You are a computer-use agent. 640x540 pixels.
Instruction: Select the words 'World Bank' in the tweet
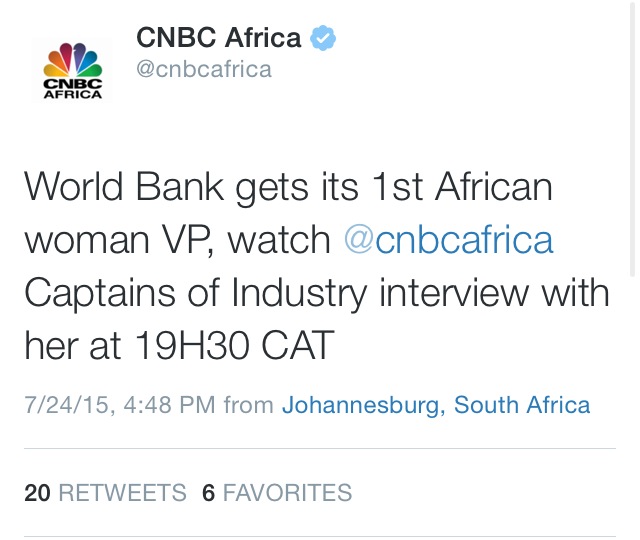click(124, 187)
